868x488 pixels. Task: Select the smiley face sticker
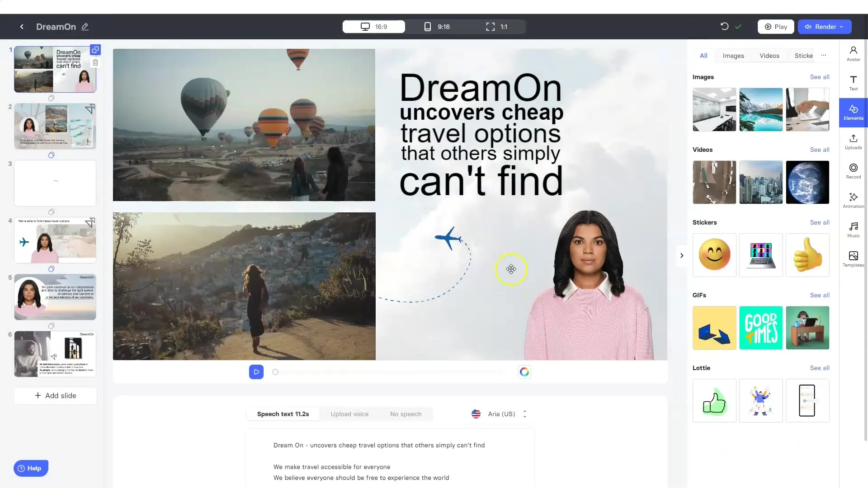point(714,255)
